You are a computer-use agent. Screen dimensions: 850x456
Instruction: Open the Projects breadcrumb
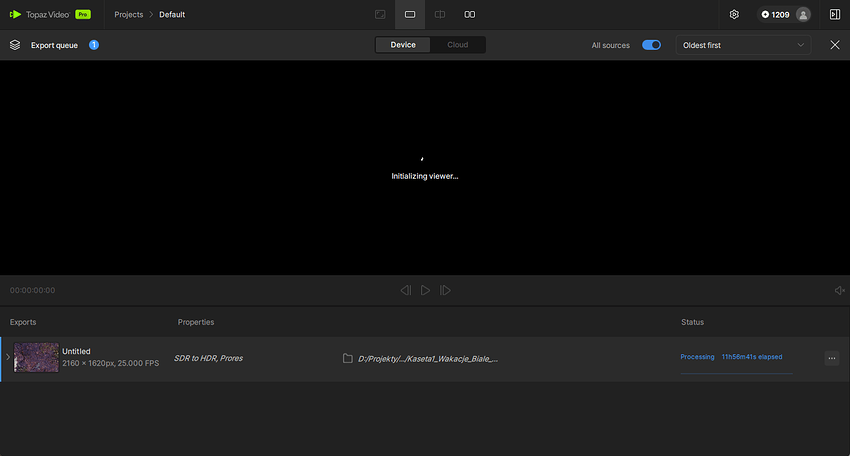click(x=128, y=15)
